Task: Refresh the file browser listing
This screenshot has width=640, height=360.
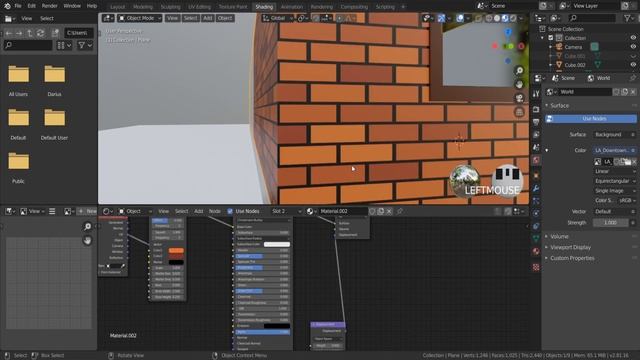Action: tap(40, 33)
